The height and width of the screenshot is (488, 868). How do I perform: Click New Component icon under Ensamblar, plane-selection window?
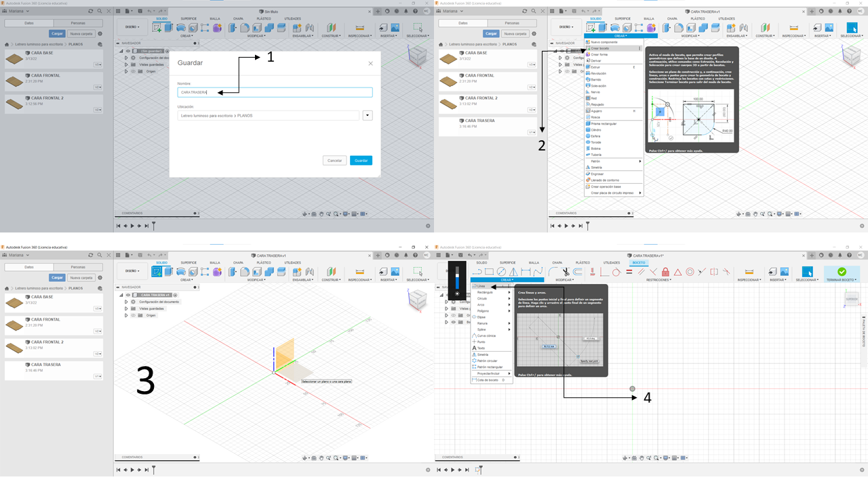[x=296, y=271]
